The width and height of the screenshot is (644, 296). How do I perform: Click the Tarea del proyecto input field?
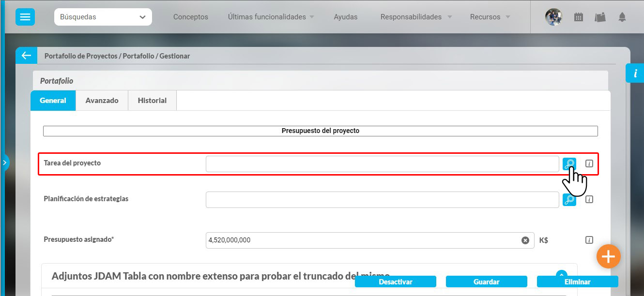click(382, 164)
